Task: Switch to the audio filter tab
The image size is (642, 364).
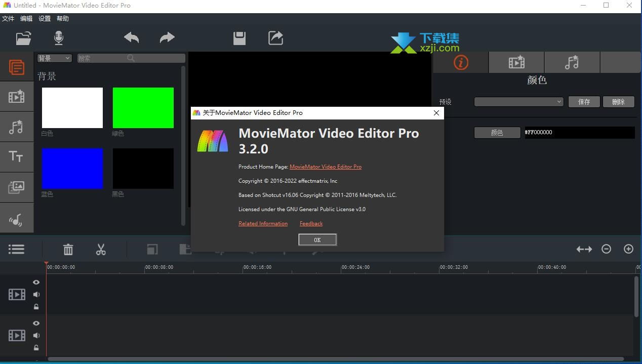Action: pos(572,63)
